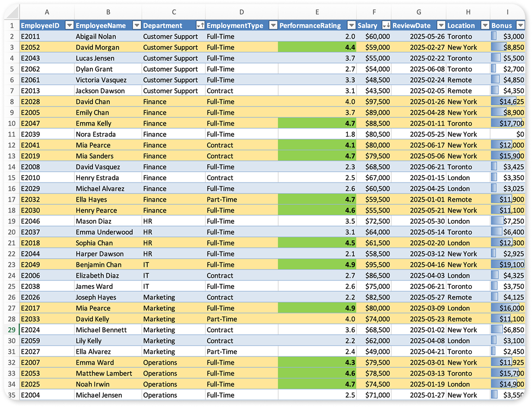Open the Department sort filter dropdown
The height and width of the screenshot is (407, 532).
(201, 26)
